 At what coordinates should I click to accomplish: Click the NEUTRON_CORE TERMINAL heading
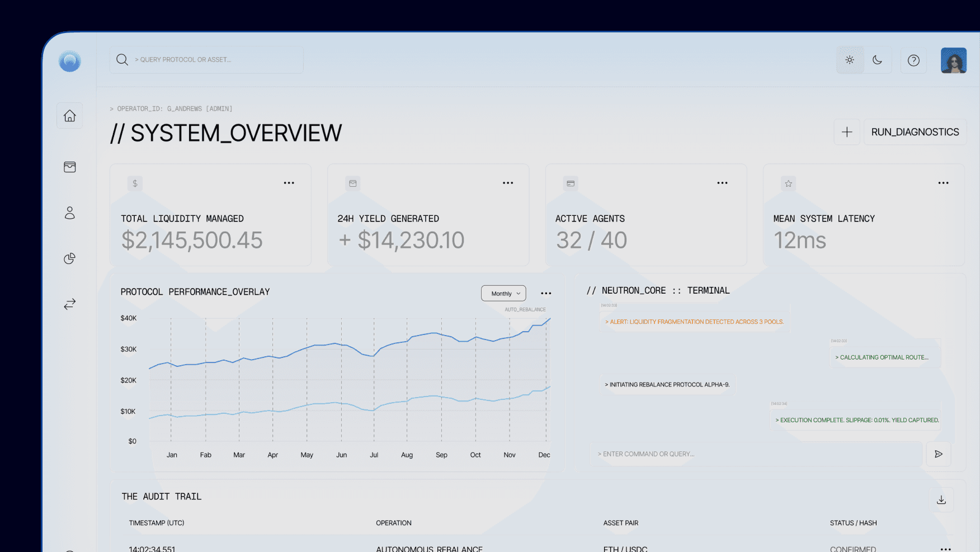pos(658,291)
